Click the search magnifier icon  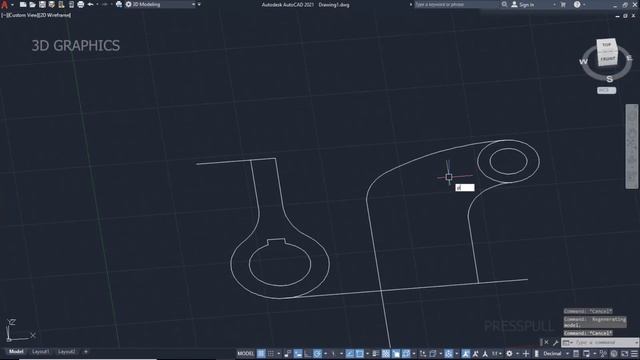(504, 4)
